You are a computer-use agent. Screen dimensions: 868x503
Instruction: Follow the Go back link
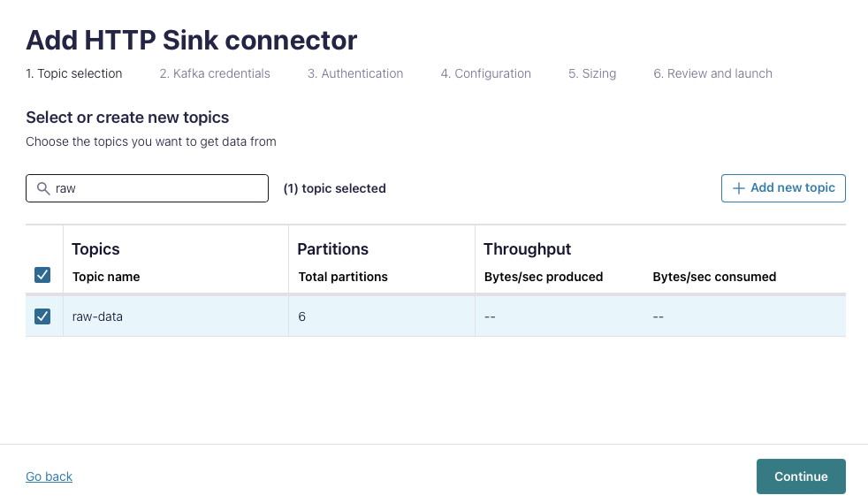(49, 476)
